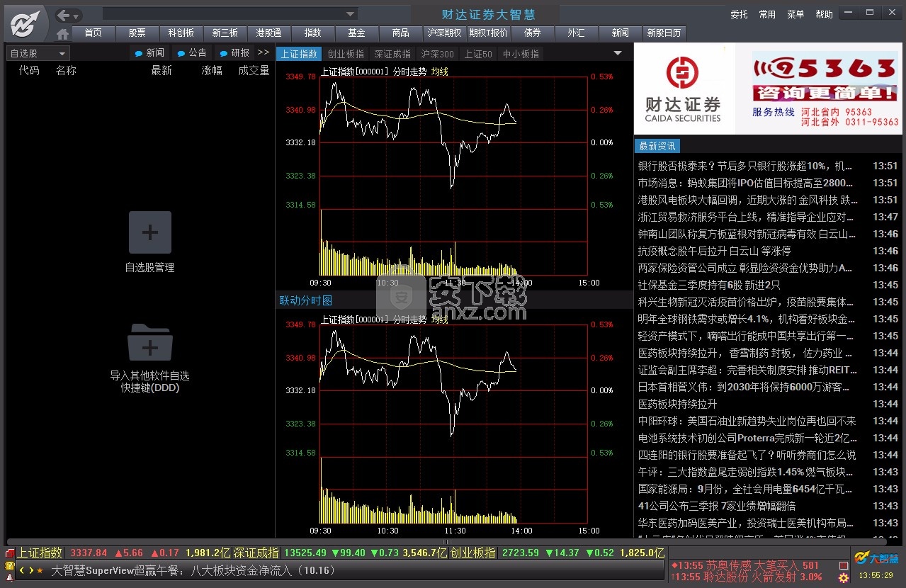Click the 大智慧 logo at top left

pyautogui.click(x=24, y=23)
